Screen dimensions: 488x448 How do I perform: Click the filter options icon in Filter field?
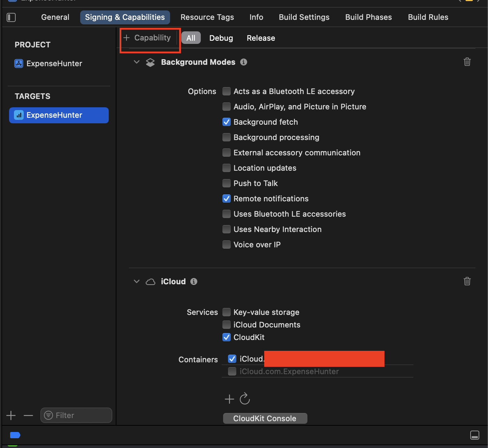coord(49,415)
